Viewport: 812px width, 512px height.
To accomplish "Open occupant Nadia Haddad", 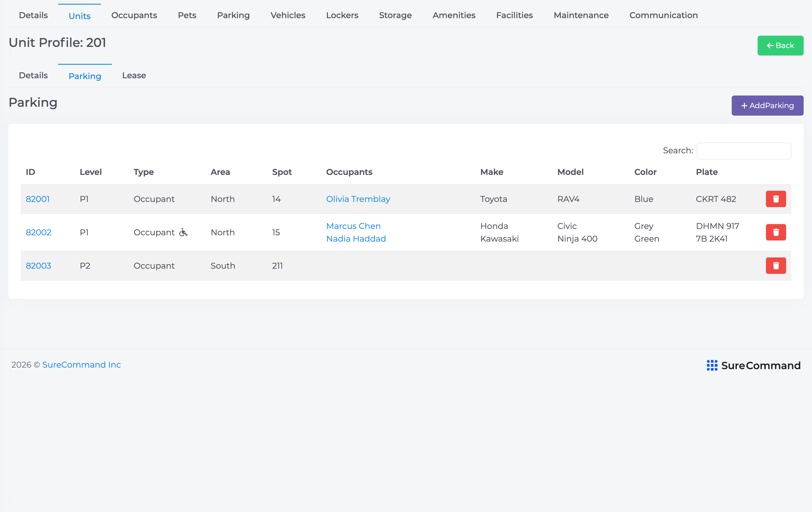I will click(x=356, y=239).
